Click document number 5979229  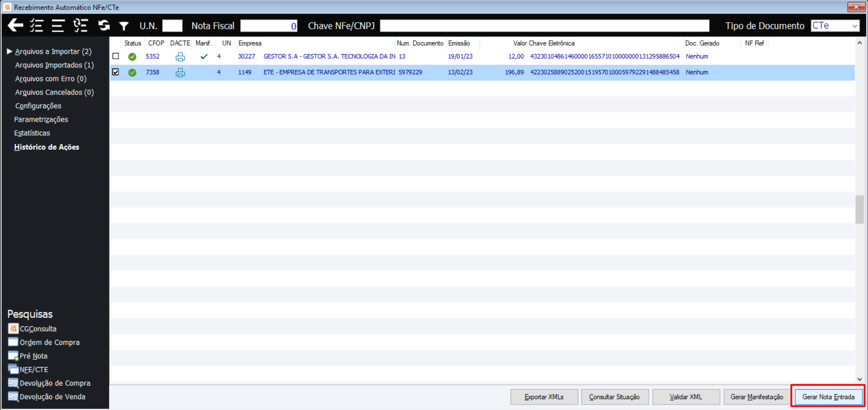[x=410, y=72]
